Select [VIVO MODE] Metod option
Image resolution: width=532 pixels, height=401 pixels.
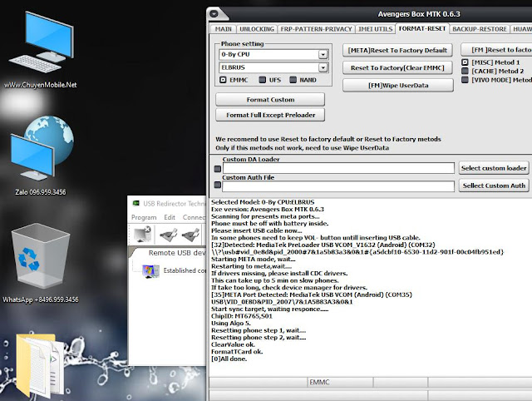coord(465,80)
